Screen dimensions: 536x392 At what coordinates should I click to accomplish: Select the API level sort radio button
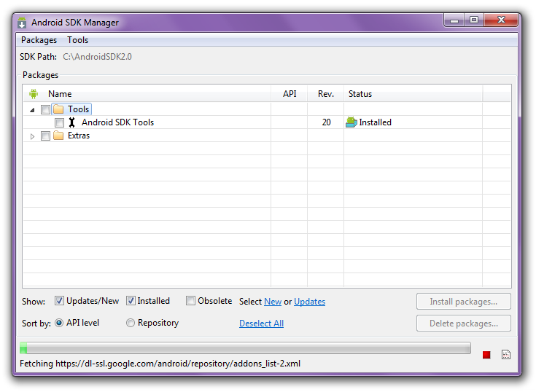(x=59, y=323)
